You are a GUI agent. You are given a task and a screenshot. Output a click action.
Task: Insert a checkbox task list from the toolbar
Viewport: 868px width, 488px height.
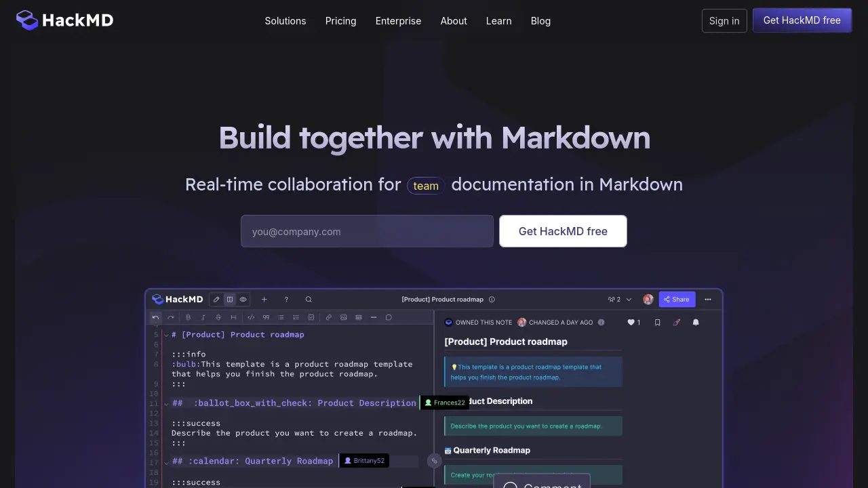coord(311,317)
